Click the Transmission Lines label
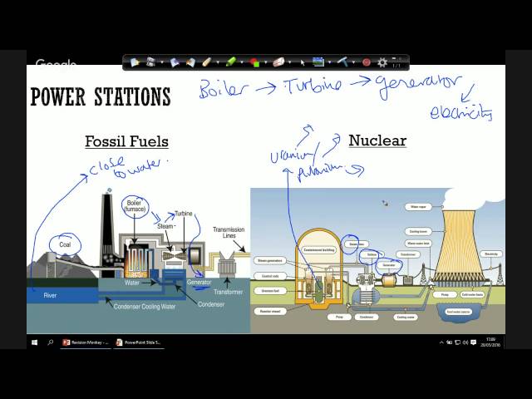This screenshot has height=399, width=532. click(229, 233)
